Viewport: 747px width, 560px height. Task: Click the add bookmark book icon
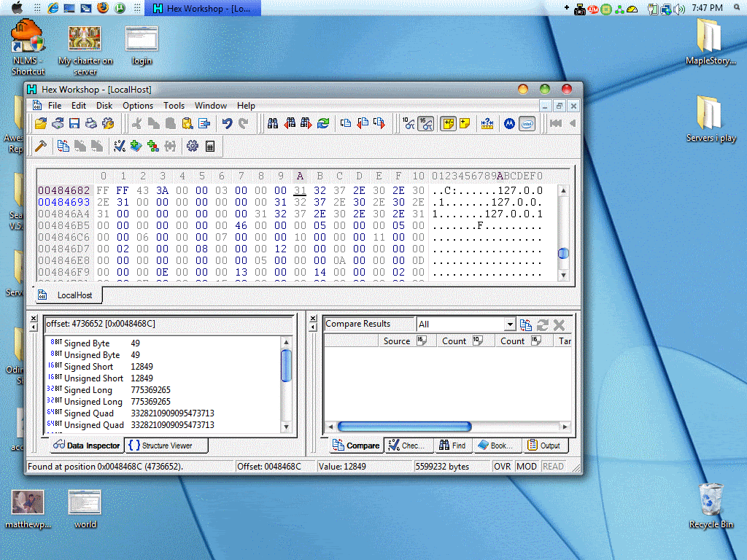click(x=136, y=146)
